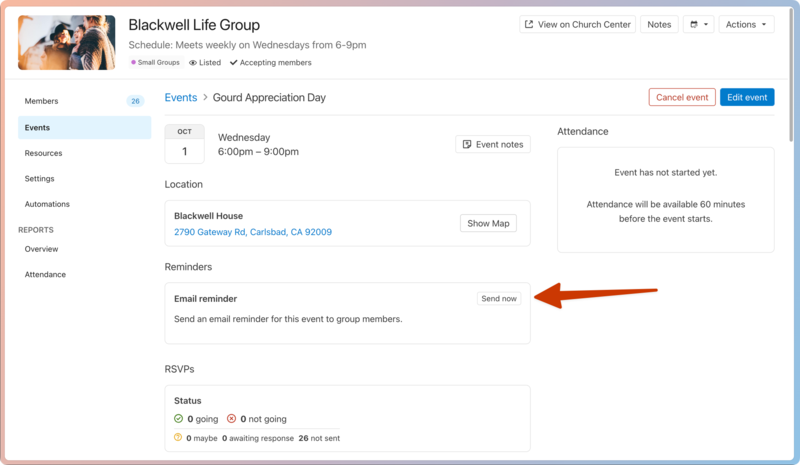Click the green going checkmark icon

point(179,419)
